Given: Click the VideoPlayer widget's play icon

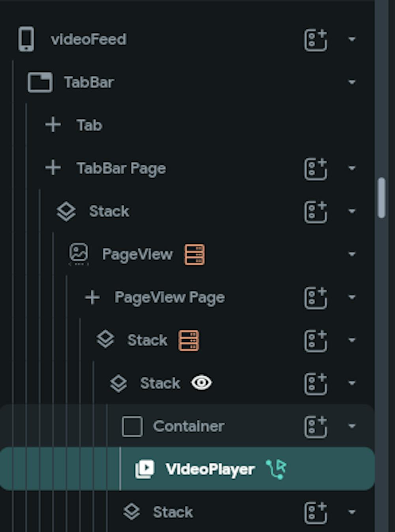Looking at the screenshot, I should pyautogui.click(x=145, y=469).
